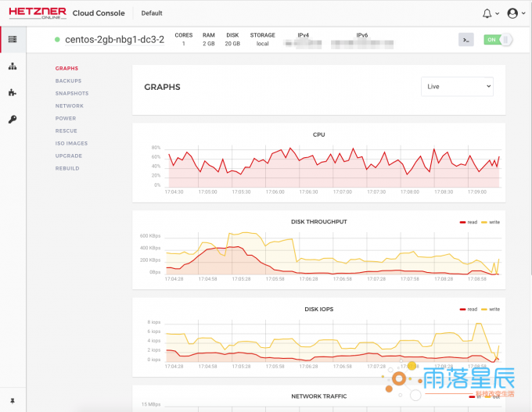Click the DISK 20 GB spec label
This screenshot has height=412, width=532.
coord(232,39)
